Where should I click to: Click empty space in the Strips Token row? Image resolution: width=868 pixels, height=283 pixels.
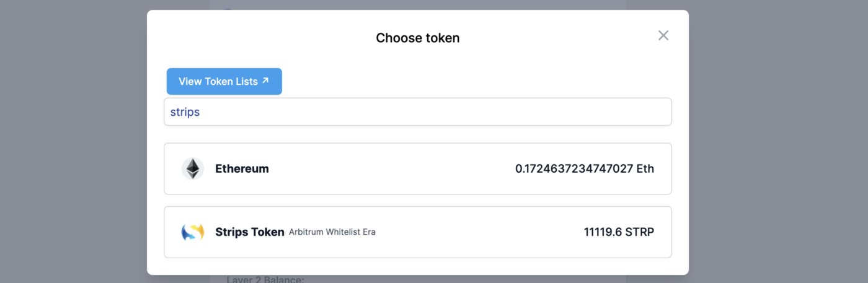pyautogui.click(x=477, y=232)
